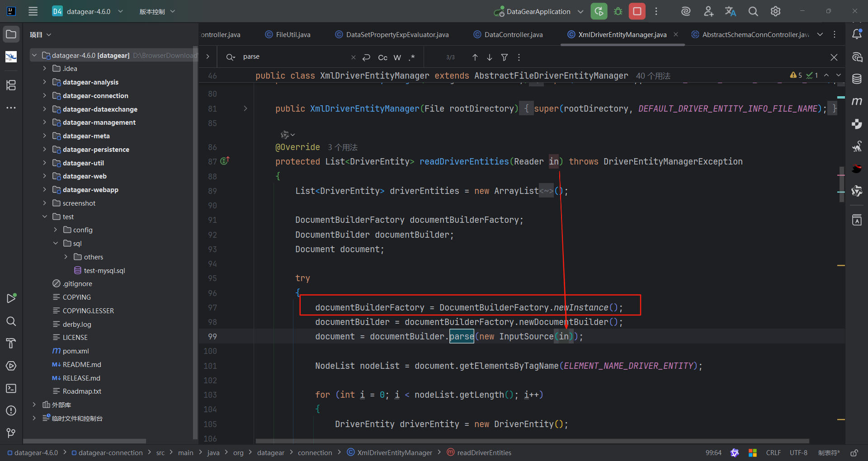Expand the others folder
Image resolution: width=868 pixels, height=461 pixels.
(x=66, y=257)
